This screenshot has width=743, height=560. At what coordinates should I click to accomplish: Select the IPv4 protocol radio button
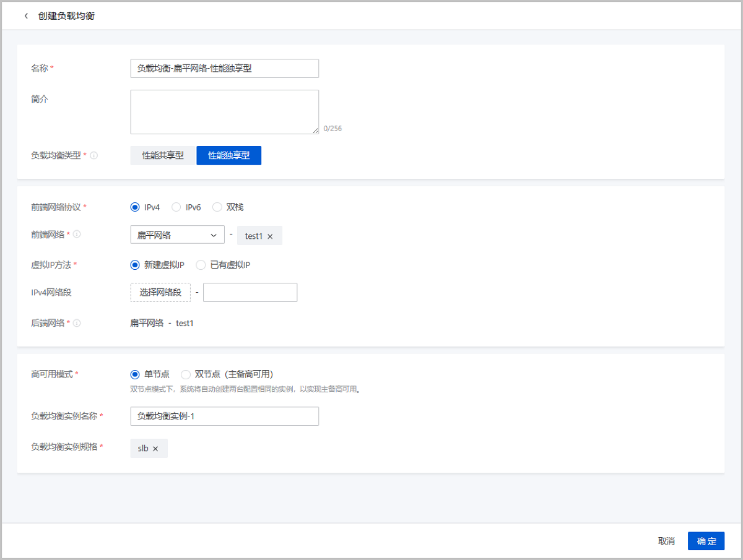click(x=135, y=207)
